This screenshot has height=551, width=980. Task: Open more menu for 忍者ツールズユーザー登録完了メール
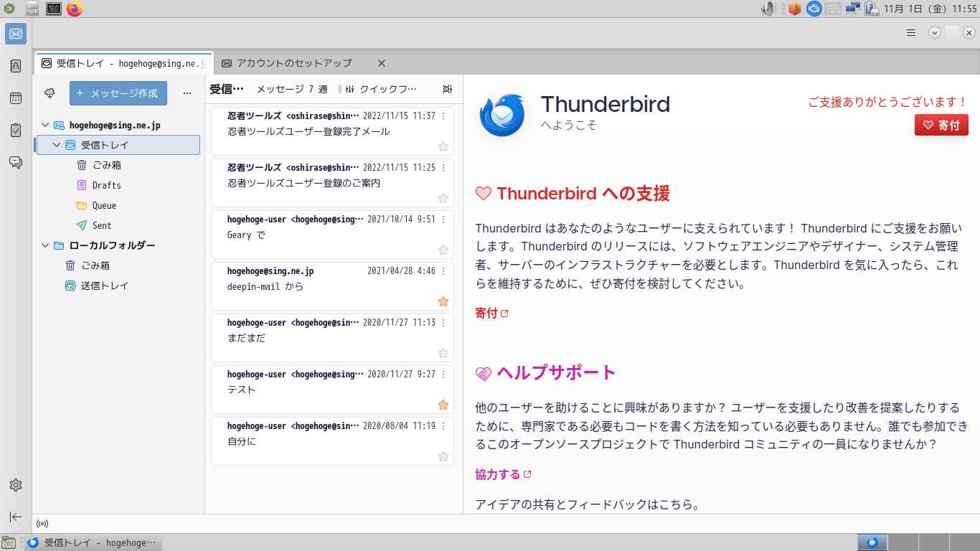(x=443, y=116)
